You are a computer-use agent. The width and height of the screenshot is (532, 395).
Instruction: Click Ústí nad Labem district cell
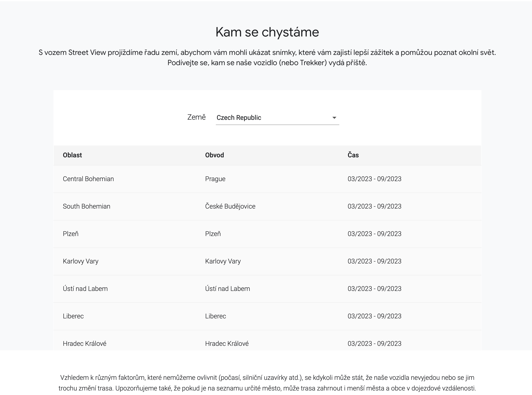[x=227, y=289]
